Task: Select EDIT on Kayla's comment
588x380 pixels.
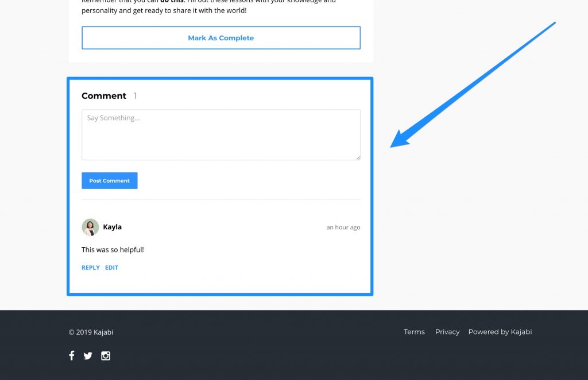Action: pyautogui.click(x=111, y=268)
